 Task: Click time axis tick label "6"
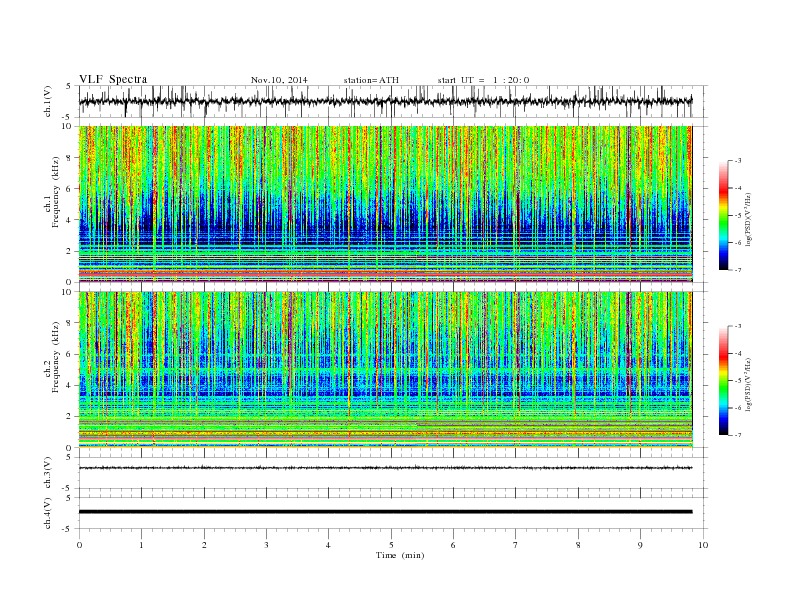pos(453,545)
